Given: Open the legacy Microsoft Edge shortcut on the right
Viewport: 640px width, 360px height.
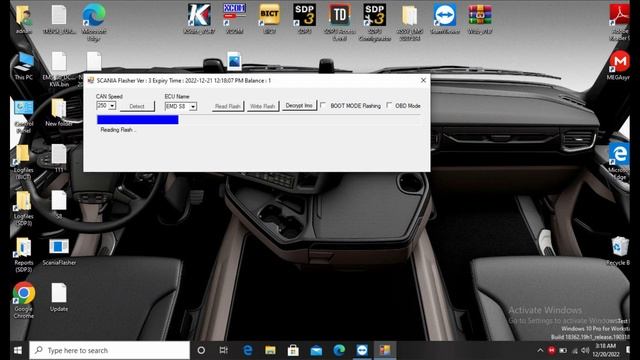Looking at the screenshot, I should [619, 162].
